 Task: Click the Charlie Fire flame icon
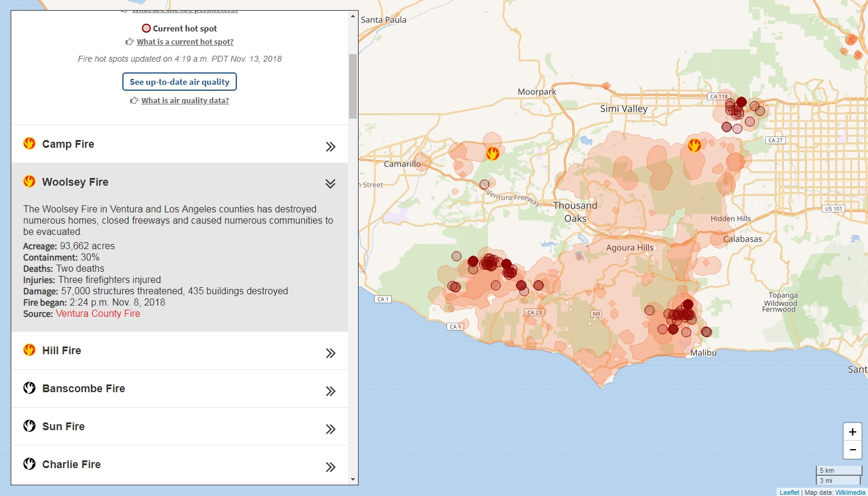[29, 464]
